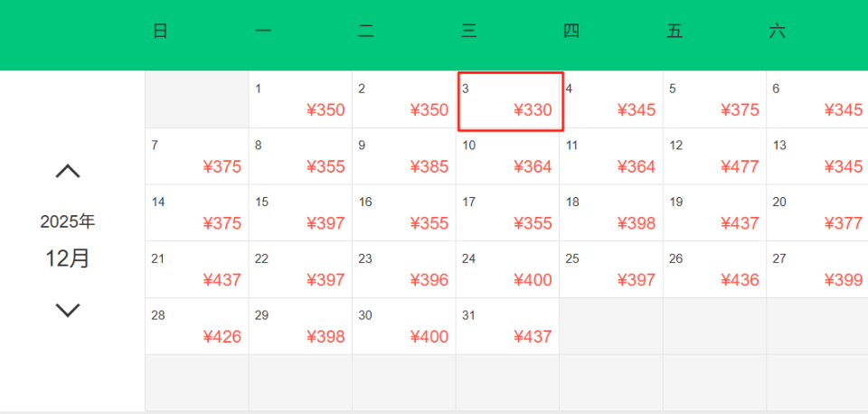Go to next month with down chevron
868x414 pixels.
pyautogui.click(x=68, y=310)
